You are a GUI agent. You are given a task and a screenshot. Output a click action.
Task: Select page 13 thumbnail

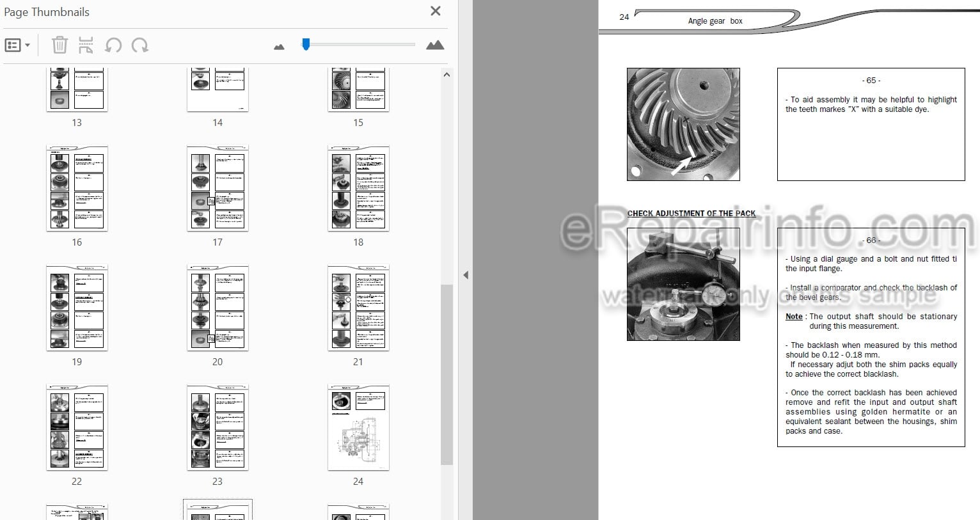(x=77, y=90)
